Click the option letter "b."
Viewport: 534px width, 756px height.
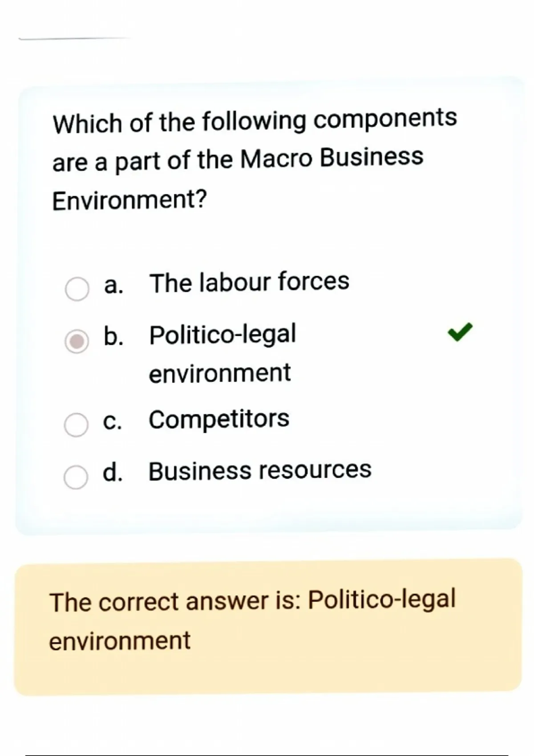point(113,336)
